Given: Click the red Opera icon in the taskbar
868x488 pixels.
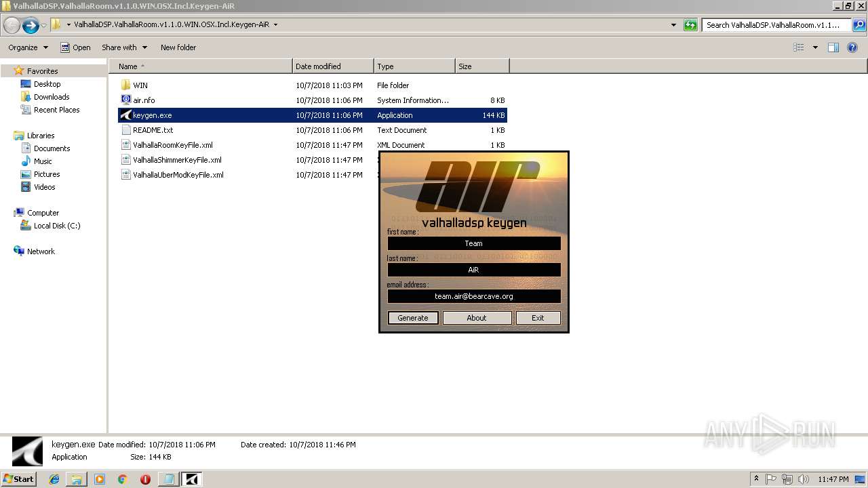Looking at the screenshot, I should point(145,479).
